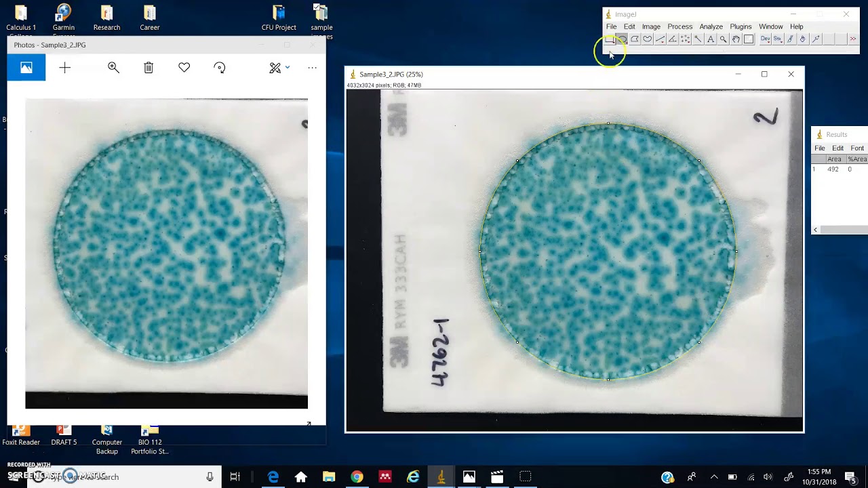Open the Calculus 1 desktop folder
Viewport: 868px width, 488px height.
[21, 18]
